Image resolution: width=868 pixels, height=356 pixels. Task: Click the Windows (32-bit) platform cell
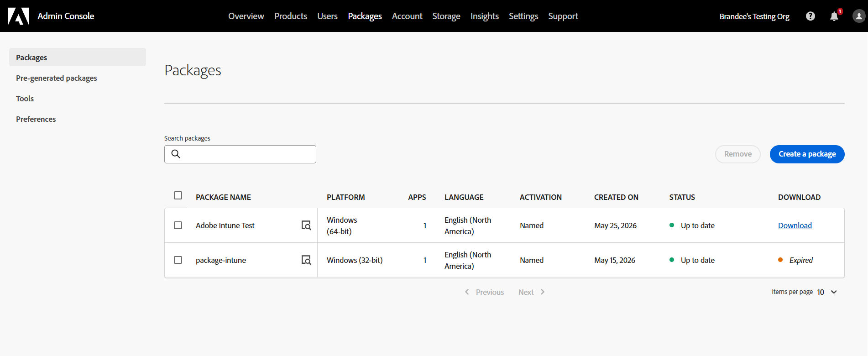click(x=355, y=260)
